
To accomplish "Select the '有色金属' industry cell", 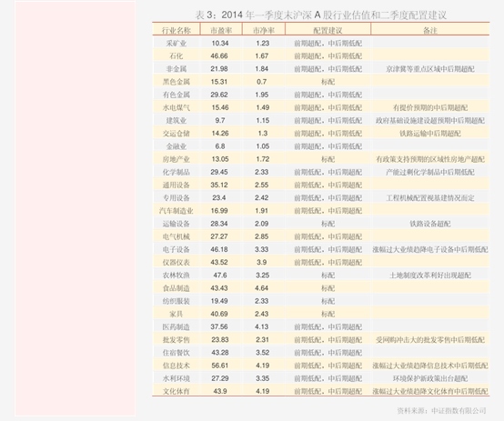I will point(176,95).
